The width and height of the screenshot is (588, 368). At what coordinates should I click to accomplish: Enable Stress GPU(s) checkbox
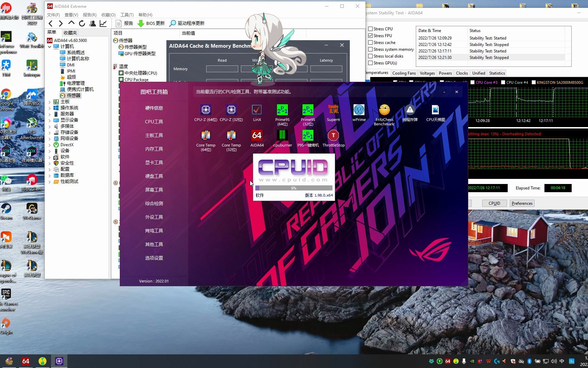click(x=371, y=63)
